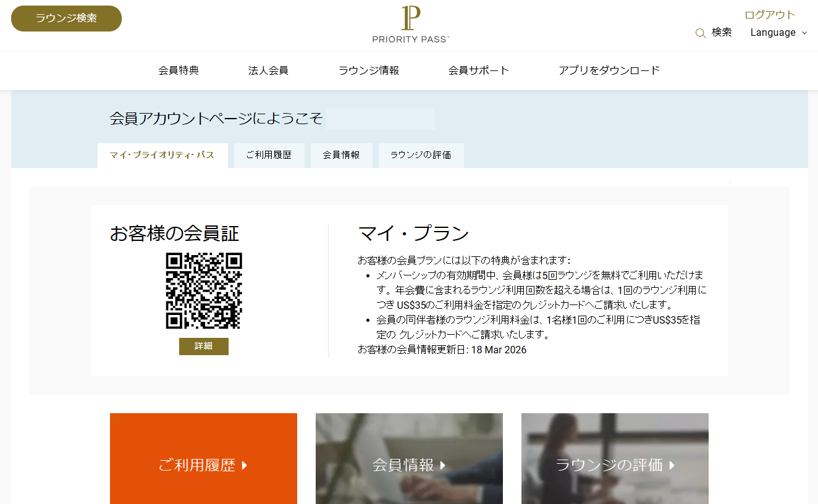
Task: Select the マイ・プライオリティ・パス tab
Action: (162, 156)
